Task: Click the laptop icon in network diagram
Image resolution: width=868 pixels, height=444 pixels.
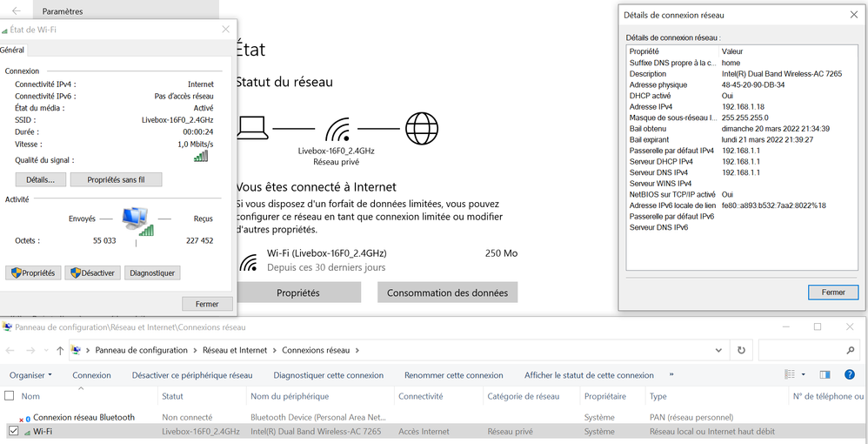Action: (x=252, y=129)
